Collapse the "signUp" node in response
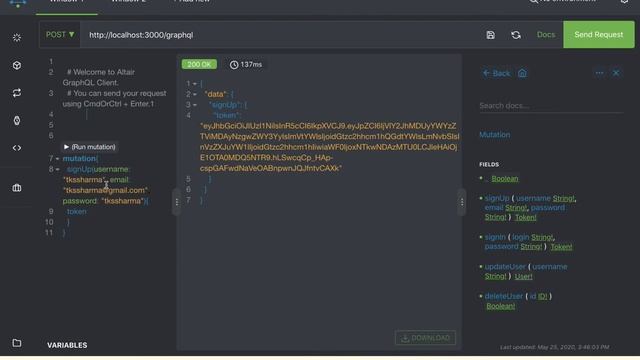Screen dimensions: 640x360 click(195, 105)
